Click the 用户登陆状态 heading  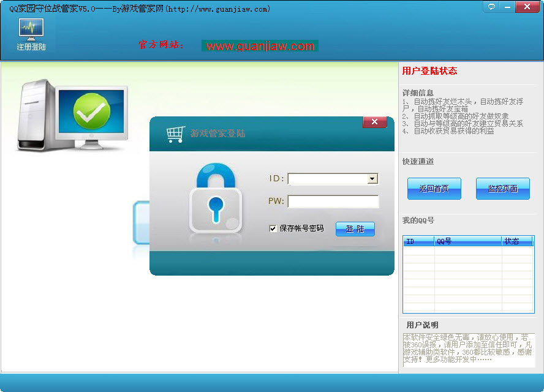tap(429, 71)
